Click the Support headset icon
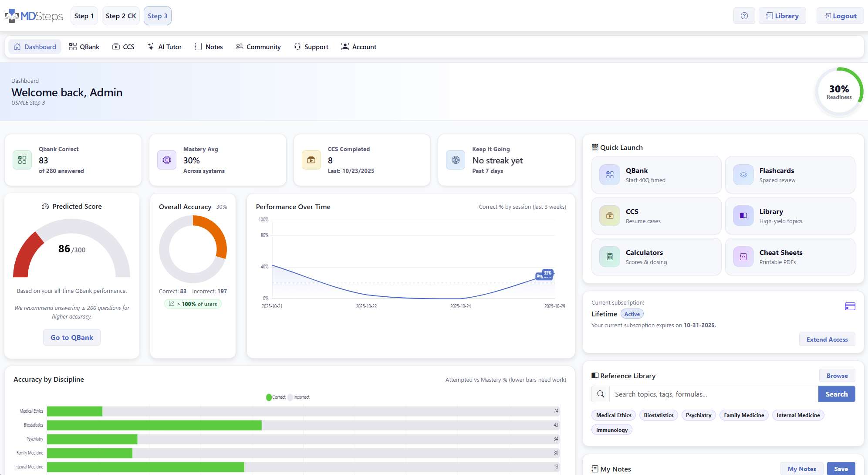 pyautogui.click(x=297, y=47)
